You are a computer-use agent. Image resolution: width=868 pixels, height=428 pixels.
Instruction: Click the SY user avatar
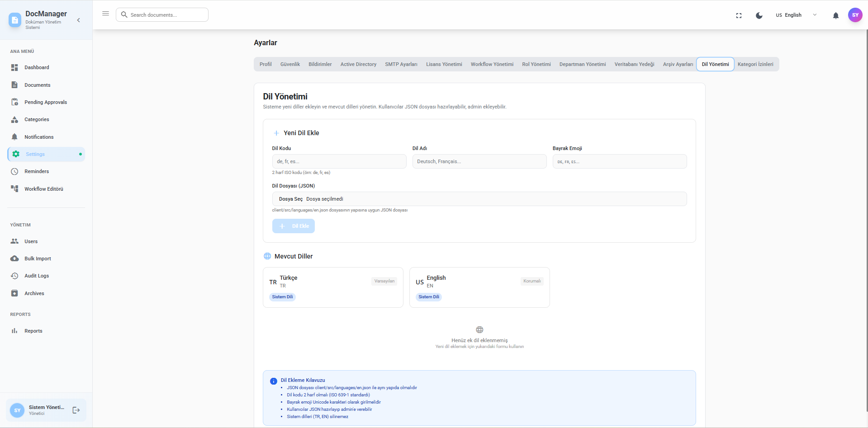pos(855,15)
